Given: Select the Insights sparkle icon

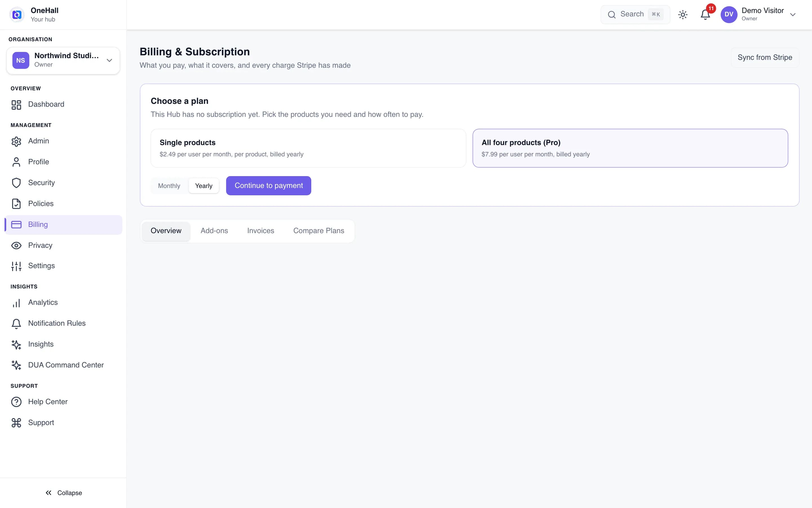Looking at the screenshot, I should click(x=16, y=344).
